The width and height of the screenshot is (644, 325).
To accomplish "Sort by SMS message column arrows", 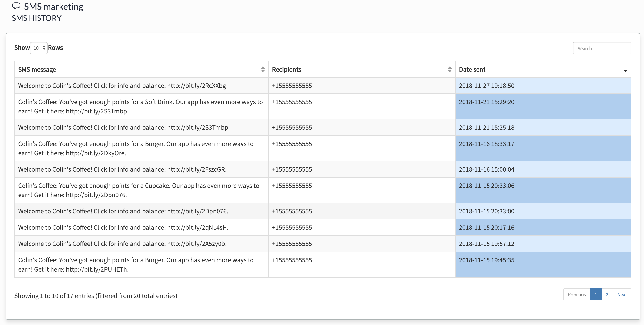I will tap(263, 69).
